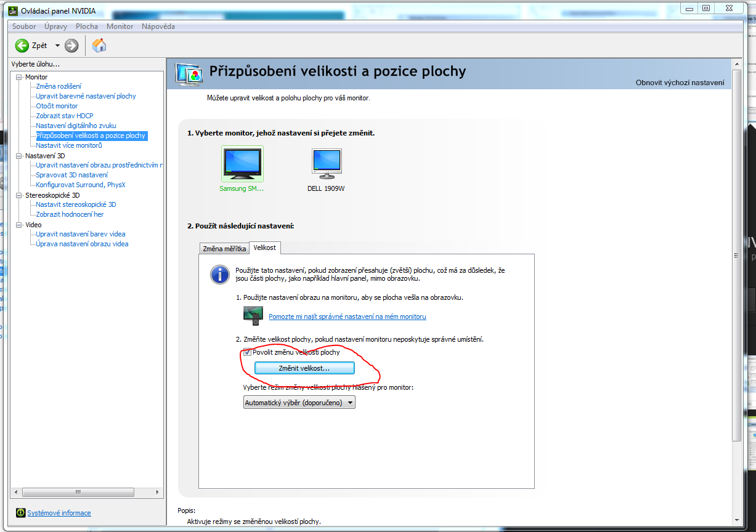This screenshot has height=532, width=756.
Task: Select Změna rozlišení in the tree
Action: point(59,86)
